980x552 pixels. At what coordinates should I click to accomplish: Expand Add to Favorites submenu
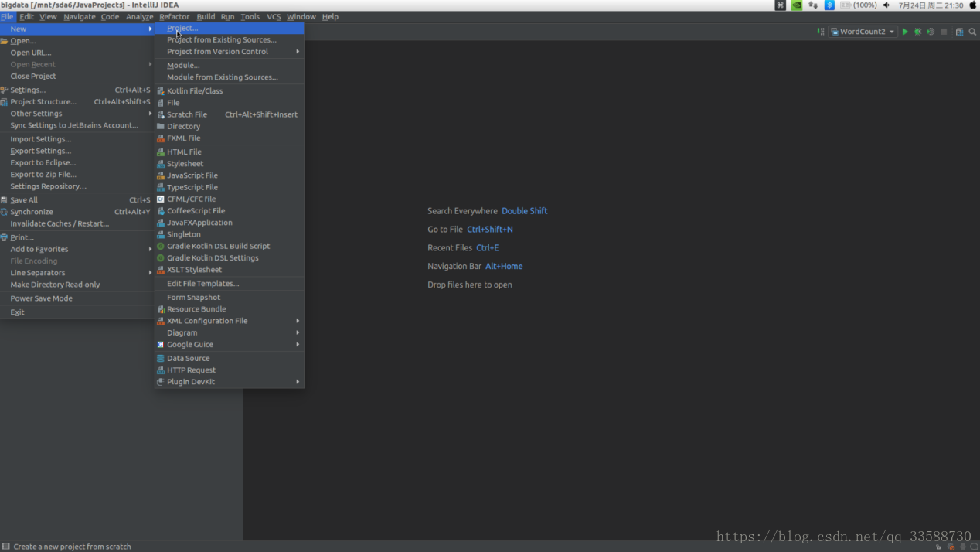77,250
